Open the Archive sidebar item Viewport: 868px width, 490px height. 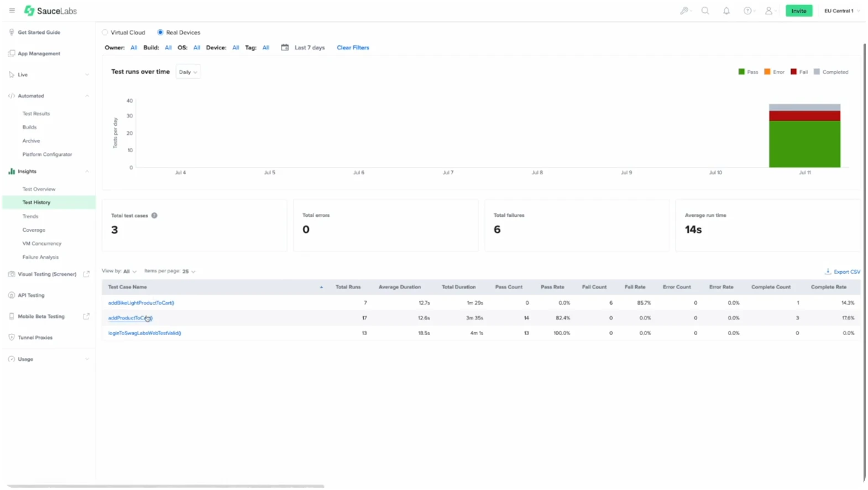(31, 140)
